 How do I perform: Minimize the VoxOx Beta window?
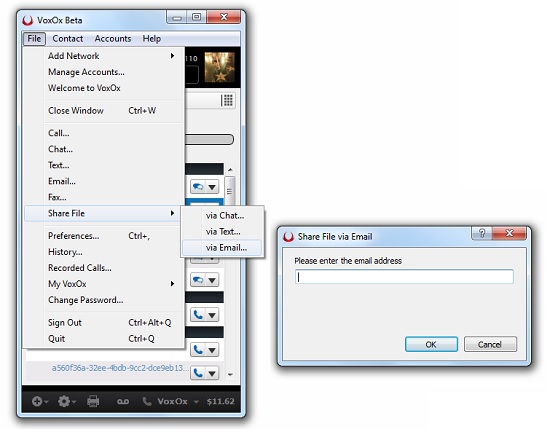[x=177, y=17]
